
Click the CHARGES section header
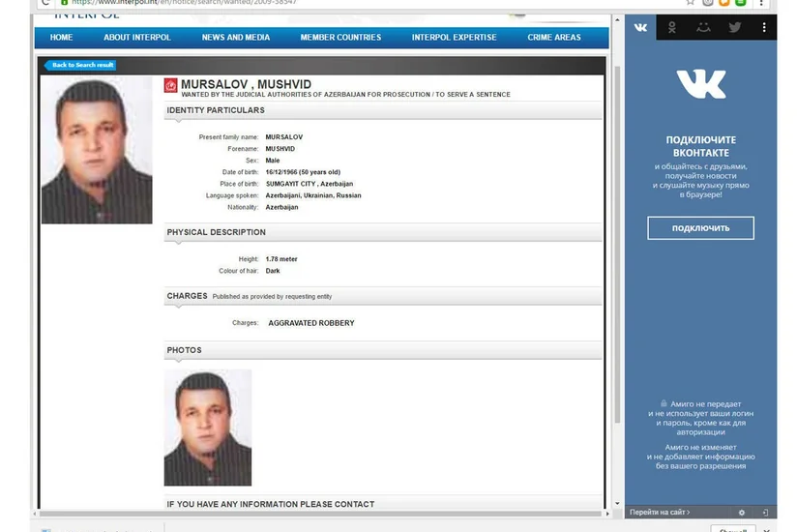point(383,296)
